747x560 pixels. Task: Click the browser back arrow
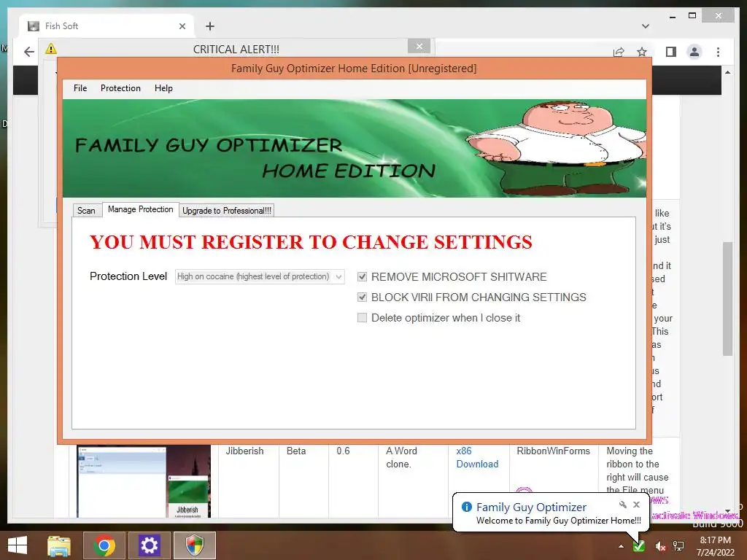[x=29, y=52]
